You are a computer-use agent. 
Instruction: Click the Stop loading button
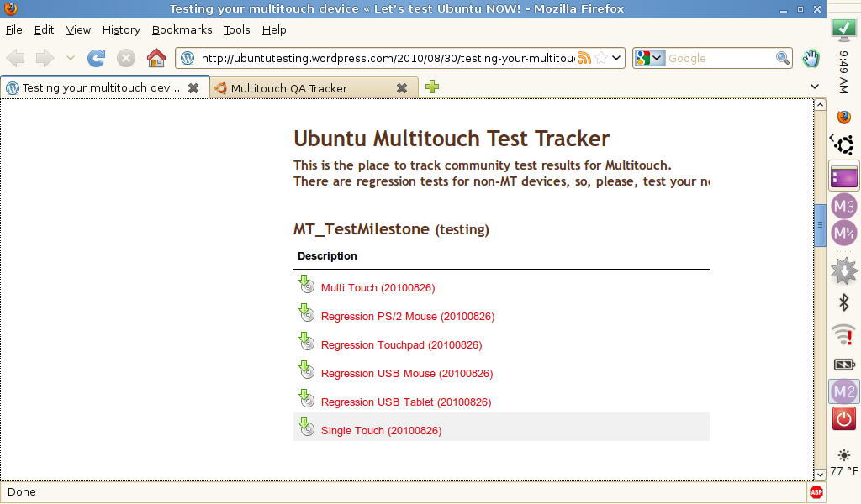pyautogui.click(x=126, y=58)
